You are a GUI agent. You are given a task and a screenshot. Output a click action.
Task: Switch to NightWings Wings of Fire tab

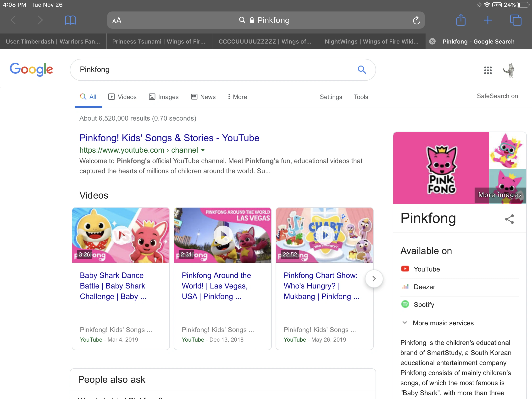pyautogui.click(x=372, y=41)
